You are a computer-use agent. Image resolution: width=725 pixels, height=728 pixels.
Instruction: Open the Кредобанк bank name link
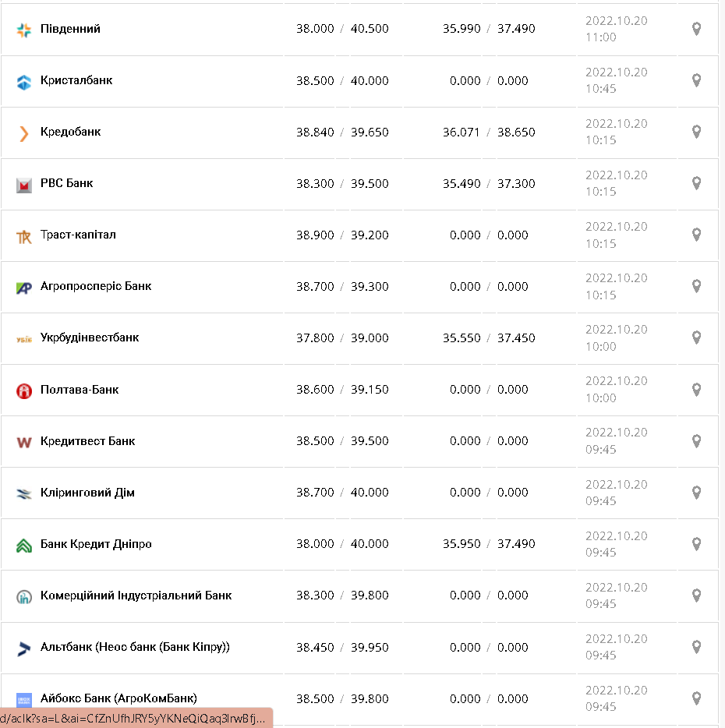coord(70,132)
